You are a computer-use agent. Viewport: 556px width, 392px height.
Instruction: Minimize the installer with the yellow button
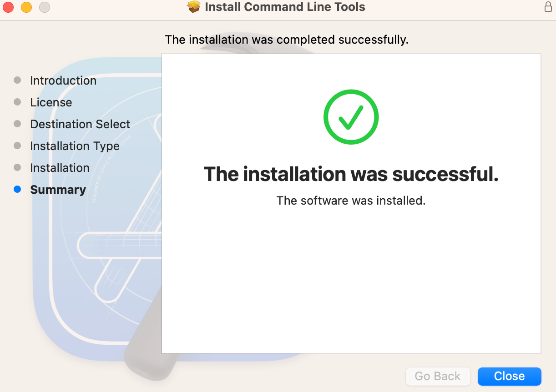click(26, 7)
